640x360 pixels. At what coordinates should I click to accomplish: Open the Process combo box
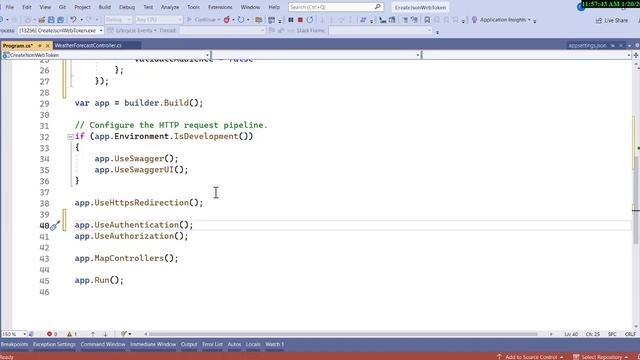coord(60,31)
